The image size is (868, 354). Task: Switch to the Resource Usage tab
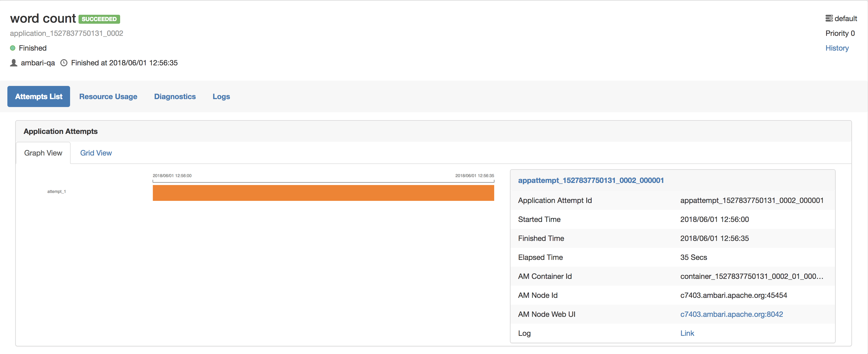tap(108, 97)
